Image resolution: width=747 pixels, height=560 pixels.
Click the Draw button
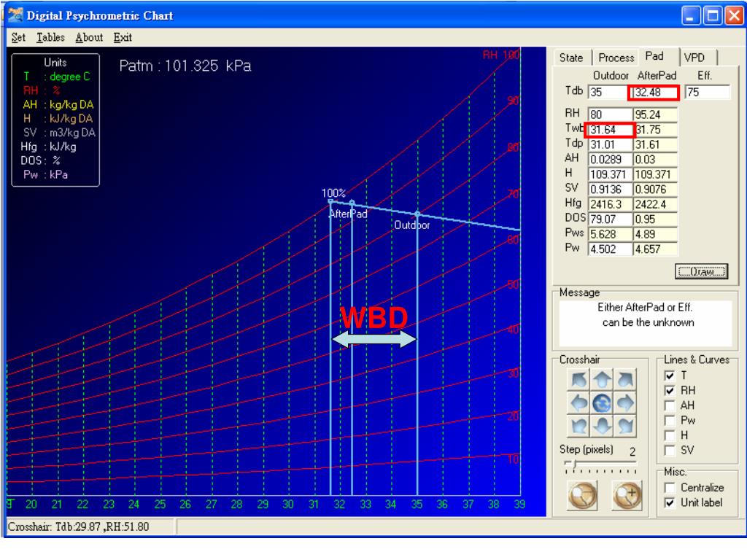click(701, 271)
